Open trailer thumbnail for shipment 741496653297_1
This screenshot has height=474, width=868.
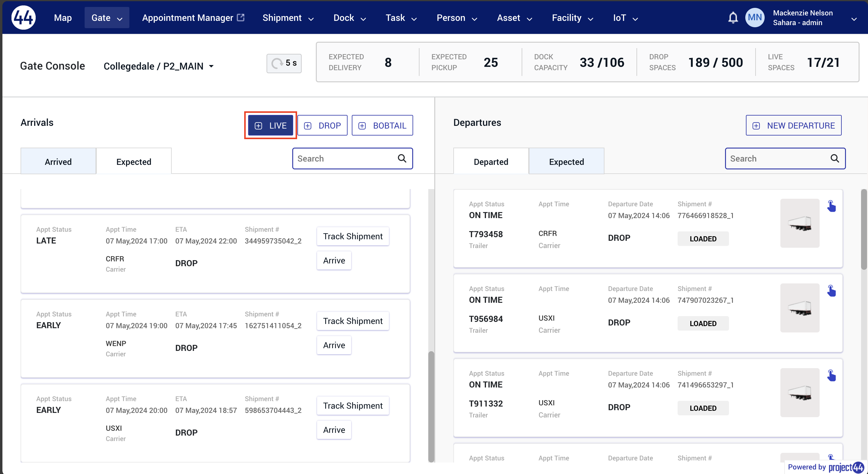click(800, 392)
